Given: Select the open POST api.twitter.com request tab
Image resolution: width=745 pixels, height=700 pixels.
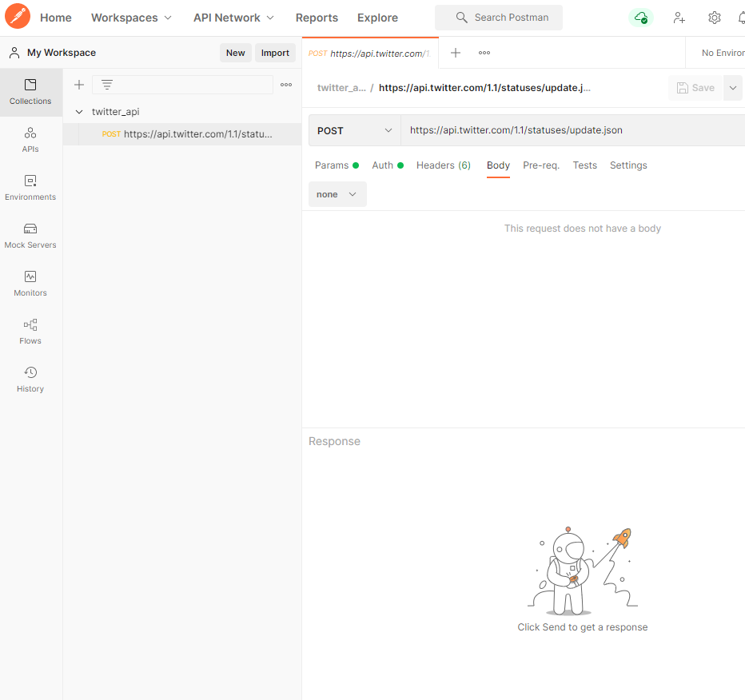Looking at the screenshot, I should [x=370, y=54].
